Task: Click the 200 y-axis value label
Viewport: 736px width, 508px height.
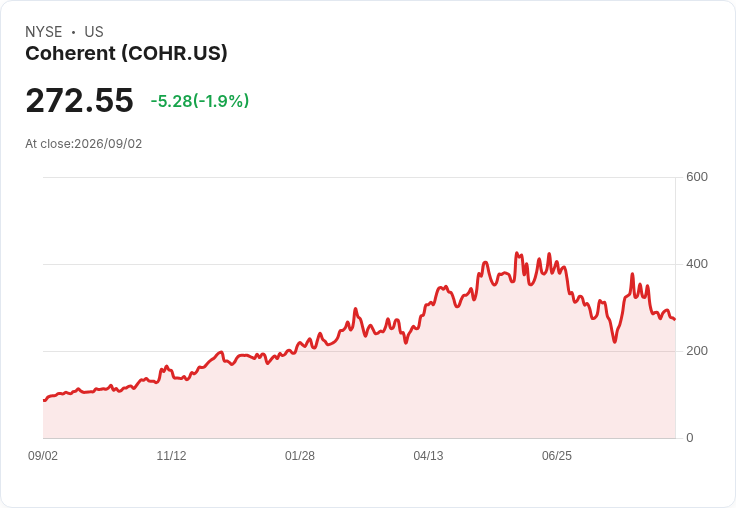Action: (x=697, y=351)
